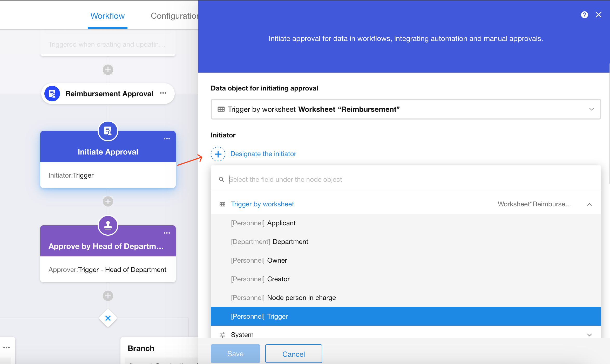The width and height of the screenshot is (610, 364).
Task: Select the [Personnel] Applicant field
Action: (x=263, y=223)
